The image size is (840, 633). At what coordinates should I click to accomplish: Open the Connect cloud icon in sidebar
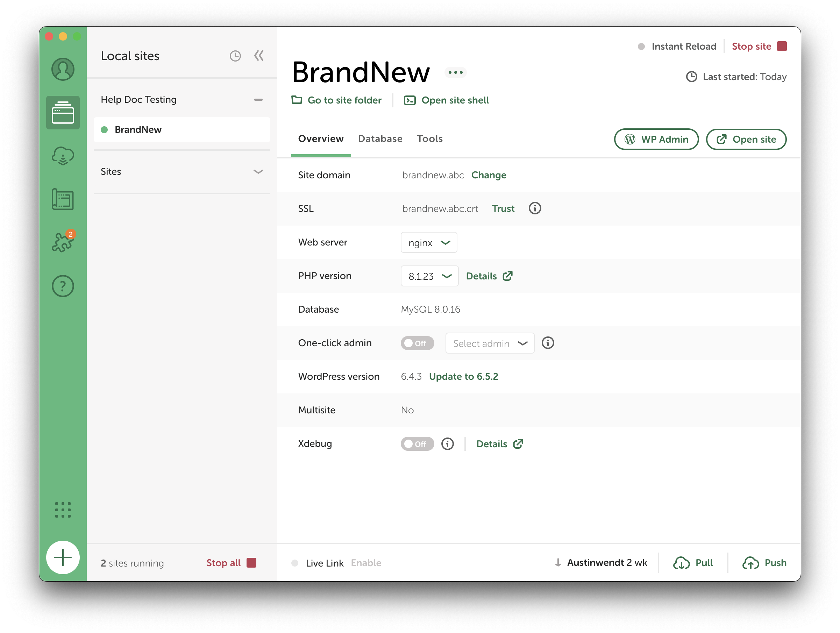pyautogui.click(x=63, y=156)
